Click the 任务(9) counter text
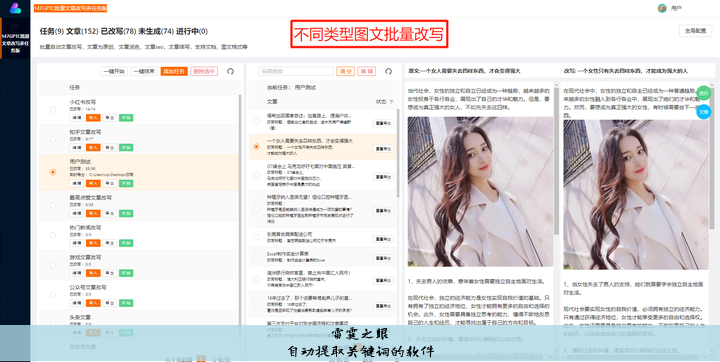This screenshot has width=720, height=362. coord(51,31)
